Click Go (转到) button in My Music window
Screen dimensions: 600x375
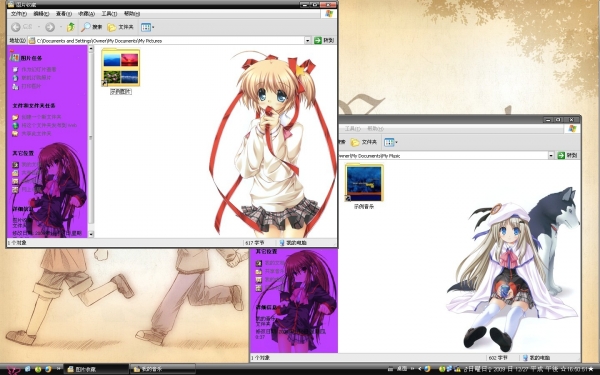567,155
